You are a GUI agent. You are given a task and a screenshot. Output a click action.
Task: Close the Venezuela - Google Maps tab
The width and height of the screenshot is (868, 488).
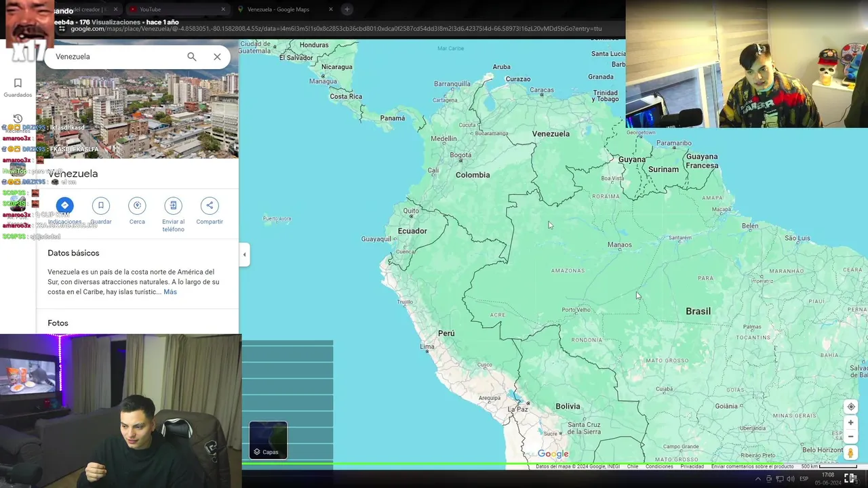tap(331, 9)
